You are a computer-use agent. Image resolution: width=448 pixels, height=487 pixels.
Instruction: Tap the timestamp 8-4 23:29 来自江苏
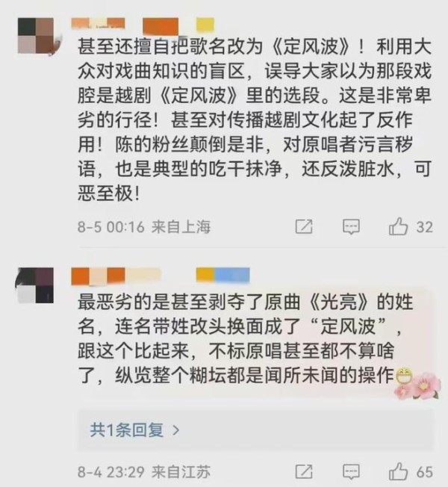coord(144,472)
